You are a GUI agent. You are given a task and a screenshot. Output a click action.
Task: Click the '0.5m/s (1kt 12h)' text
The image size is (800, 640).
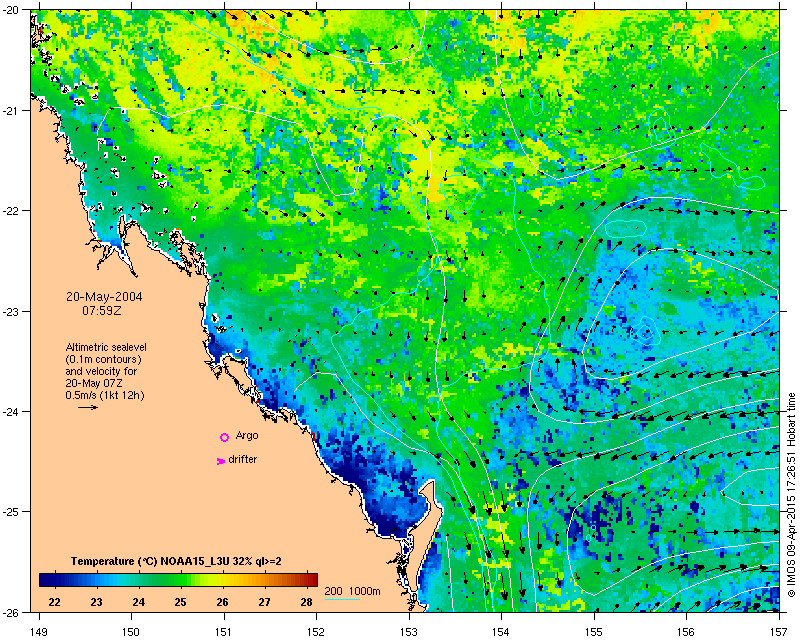pos(105,395)
